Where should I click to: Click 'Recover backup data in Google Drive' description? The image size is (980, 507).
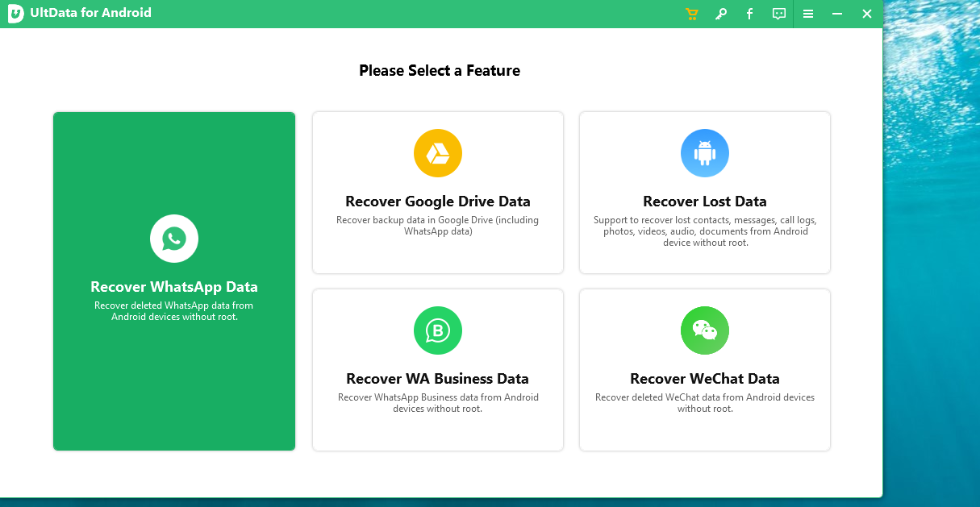tap(438, 226)
